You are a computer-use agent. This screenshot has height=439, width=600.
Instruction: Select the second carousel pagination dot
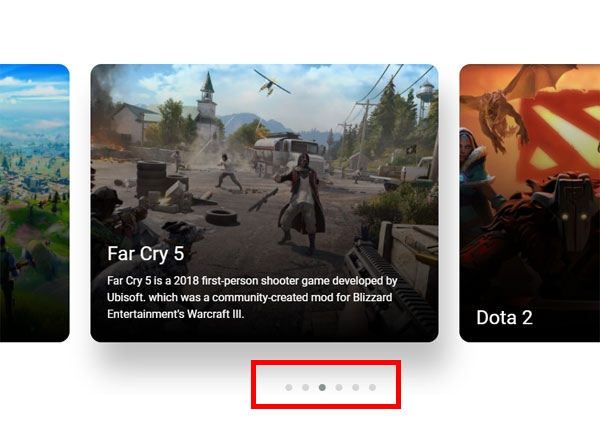pyautogui.click(x=305, y=388)
